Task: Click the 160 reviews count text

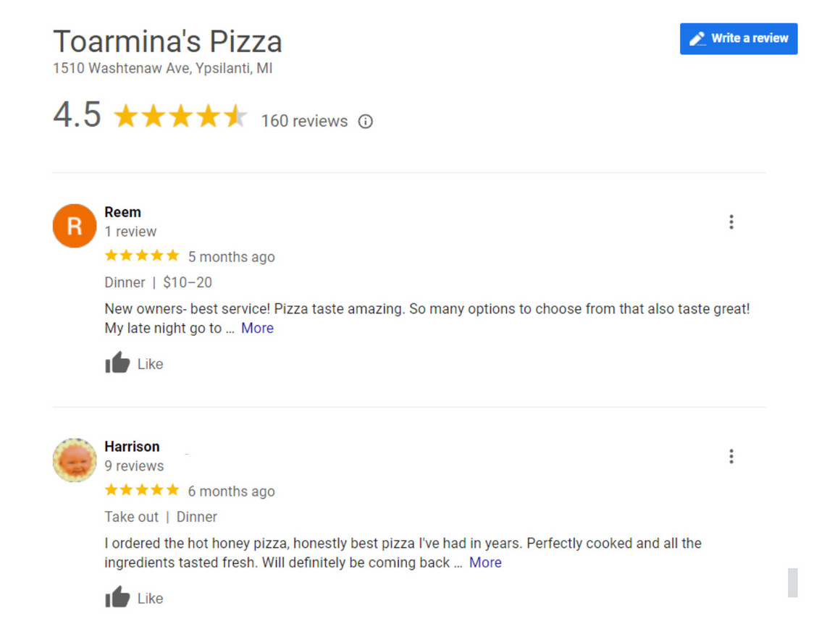Action: tap(304, 121)
